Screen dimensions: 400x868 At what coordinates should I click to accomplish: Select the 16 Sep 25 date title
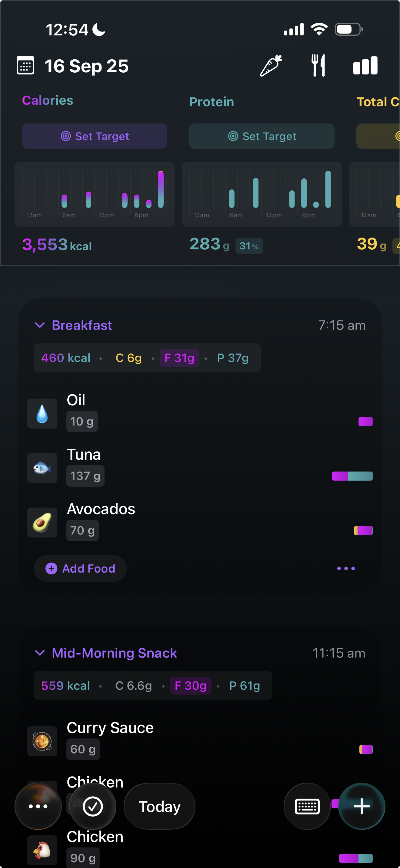tap(87, 66)
